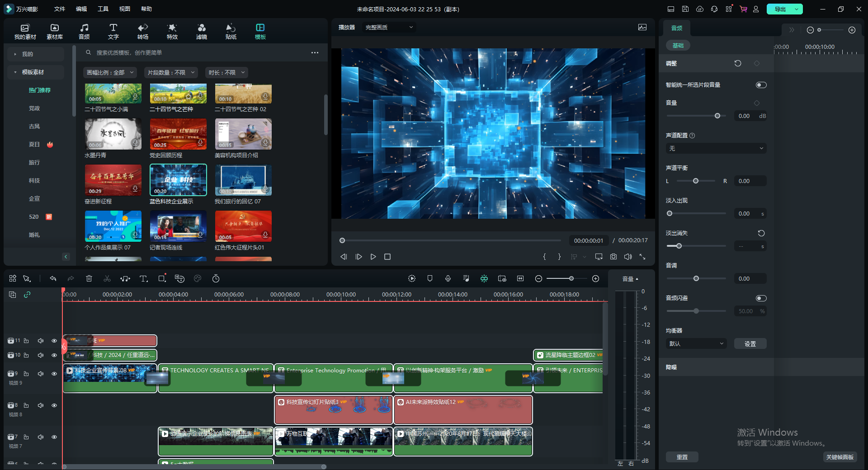Click the reset (重置) button
The width and height of the screenshot is (868, 470).
(x=682, y=457)
